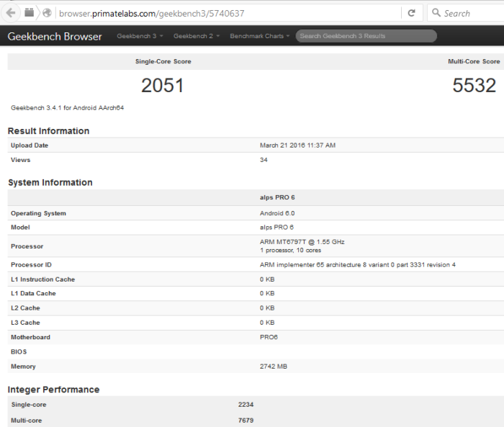This screenshot has height=427, width=504.
Task: Select the Processor row label
Action: pyautogui.click(x=27, y=246)
